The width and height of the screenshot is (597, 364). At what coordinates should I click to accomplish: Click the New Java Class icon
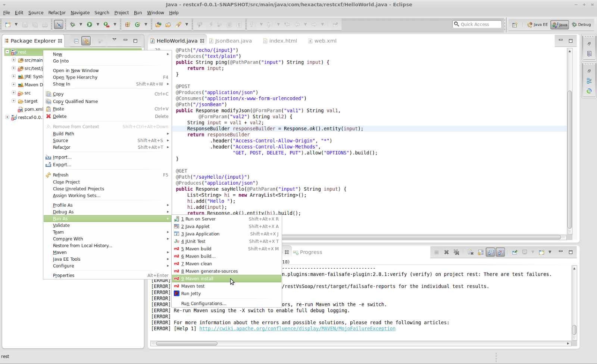coord(137,25)
